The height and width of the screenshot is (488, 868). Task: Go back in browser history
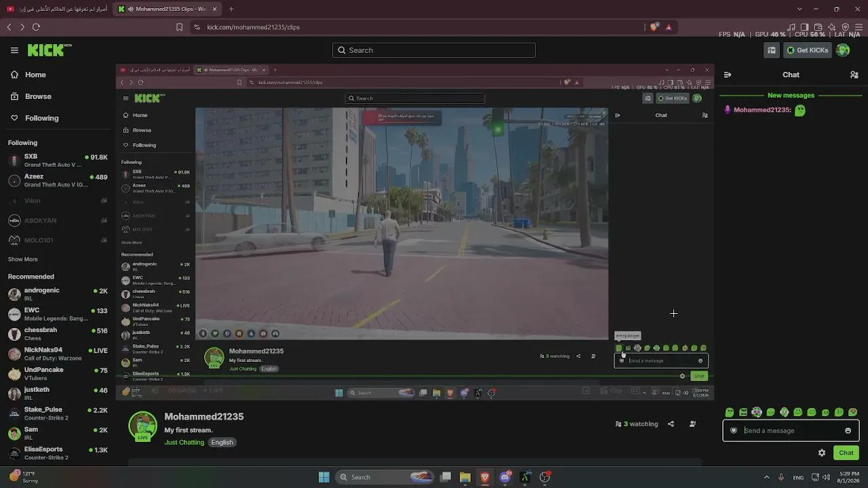9,27
